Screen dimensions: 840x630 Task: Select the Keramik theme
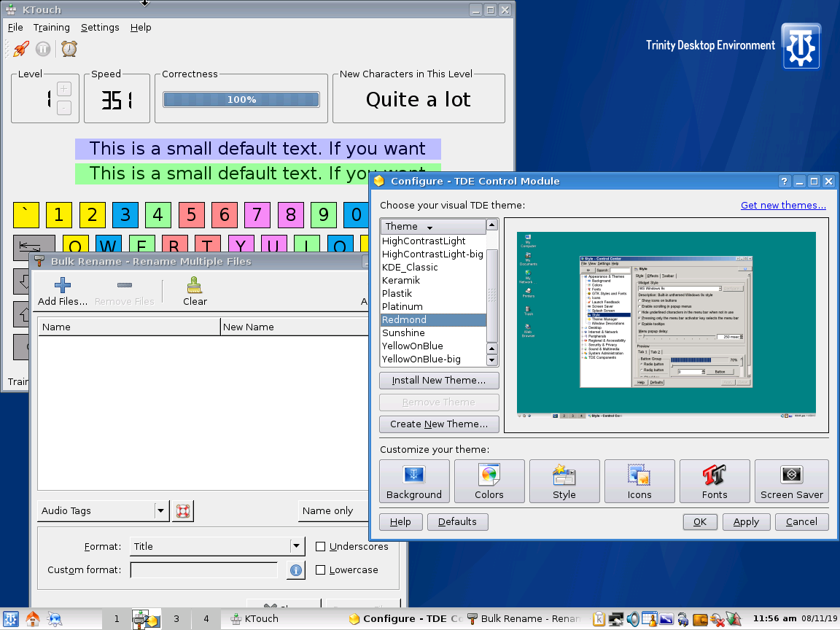(433, 280)
